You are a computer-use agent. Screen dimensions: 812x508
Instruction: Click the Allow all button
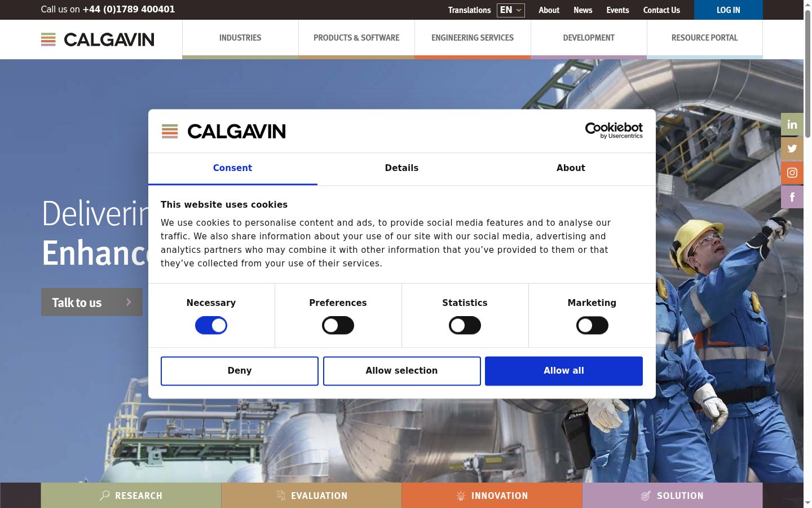pos(564,371)
